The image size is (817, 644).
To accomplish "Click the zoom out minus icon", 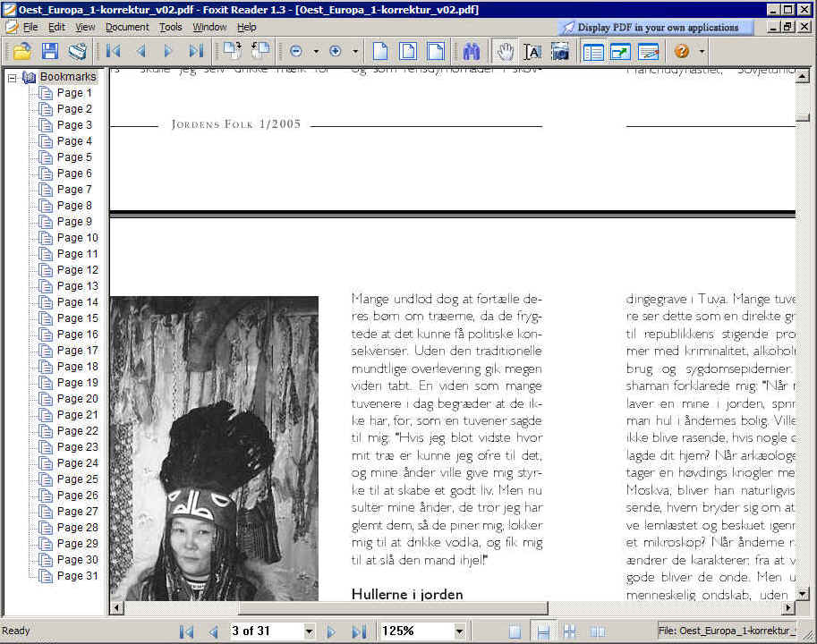I will pyautogui.click(x=296, y=51).
